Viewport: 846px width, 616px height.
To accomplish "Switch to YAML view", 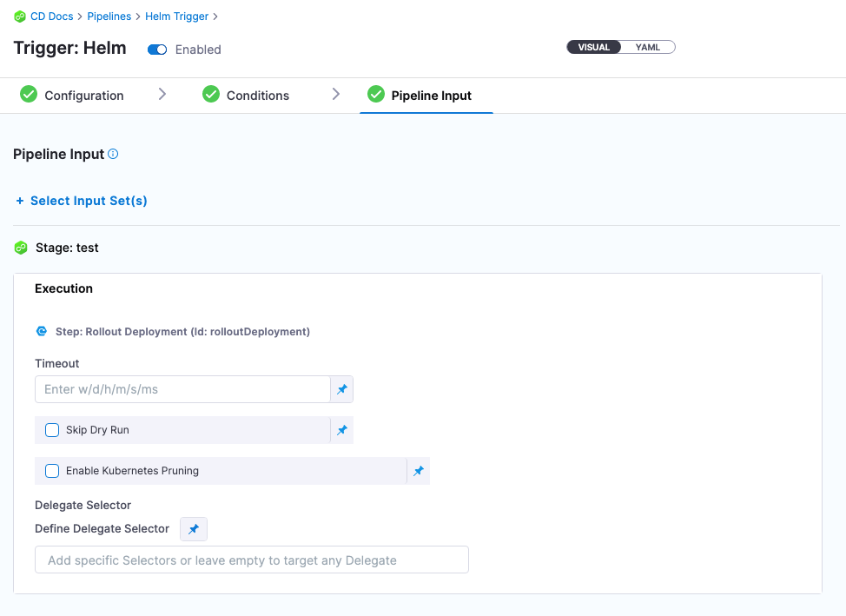I will click(648, 47).
